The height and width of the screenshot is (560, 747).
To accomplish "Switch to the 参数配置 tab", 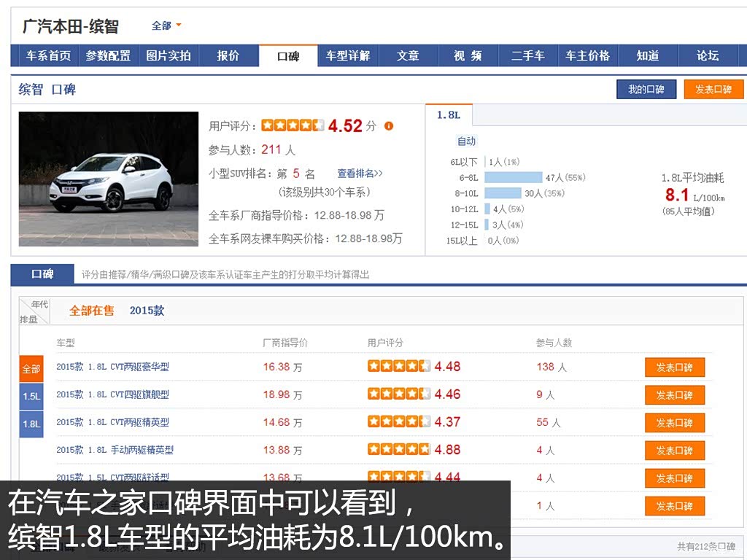I will click(x=108, y=55).
